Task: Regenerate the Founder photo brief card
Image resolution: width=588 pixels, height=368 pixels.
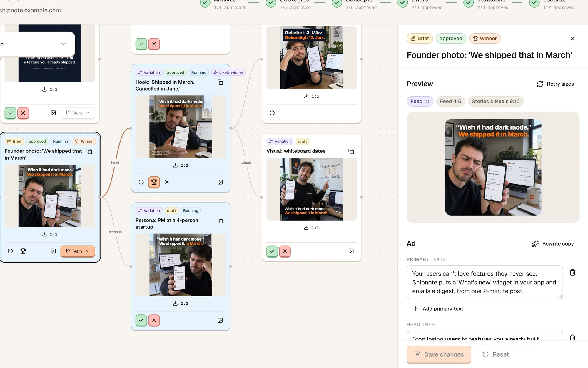Action: [x=10, y=251]
